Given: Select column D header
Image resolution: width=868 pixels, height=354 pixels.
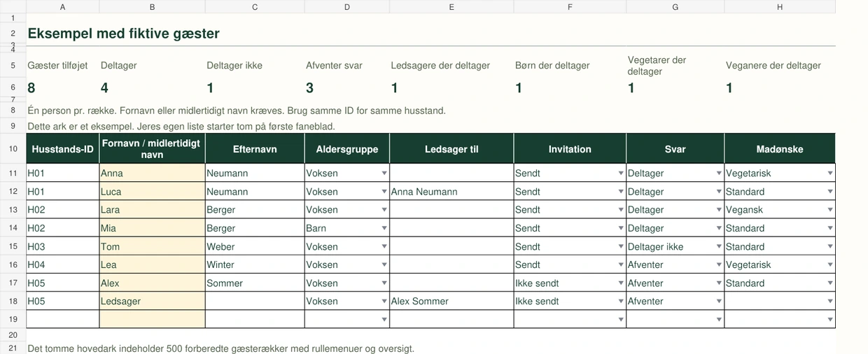Looking at the screenshot, I should 347,7.
